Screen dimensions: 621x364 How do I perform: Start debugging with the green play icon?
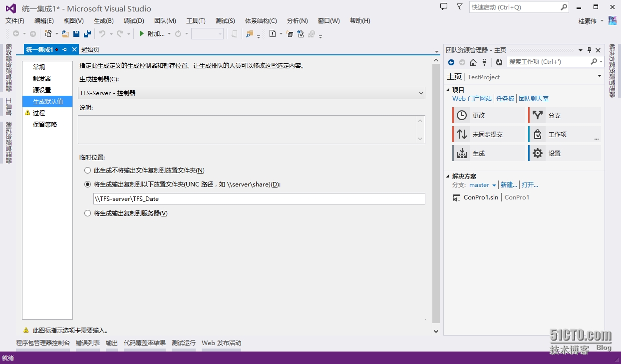(142, 33)
